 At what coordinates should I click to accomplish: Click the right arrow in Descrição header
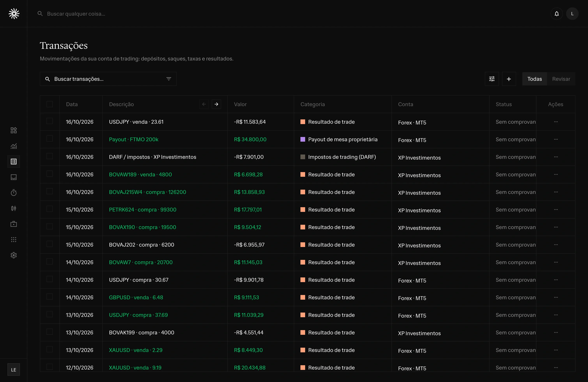click(x=216, y=104)
